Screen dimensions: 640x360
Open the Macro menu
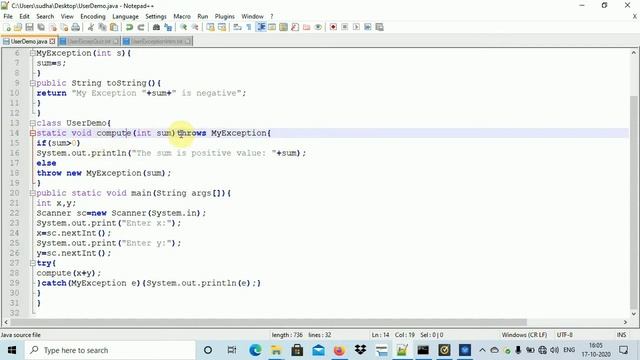[x=182, y=16]
